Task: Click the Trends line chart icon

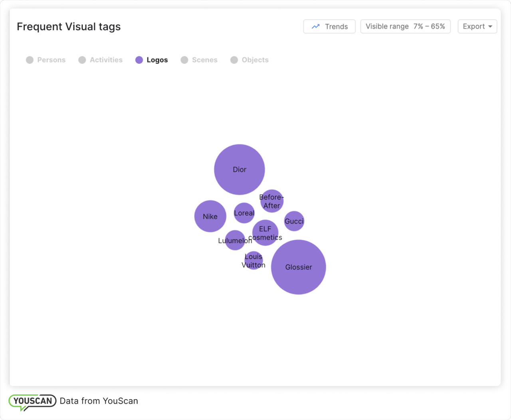Action: (316, 27)
